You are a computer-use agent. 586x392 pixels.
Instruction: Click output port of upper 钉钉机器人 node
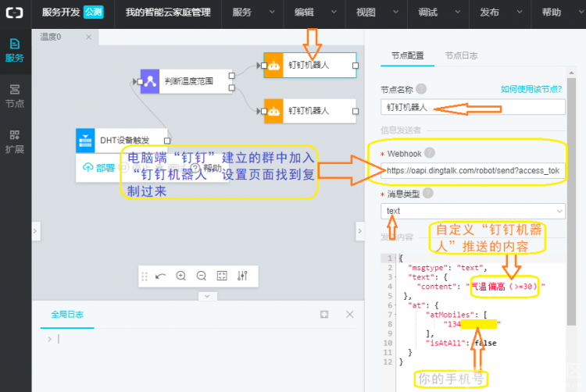pos(356,66)
